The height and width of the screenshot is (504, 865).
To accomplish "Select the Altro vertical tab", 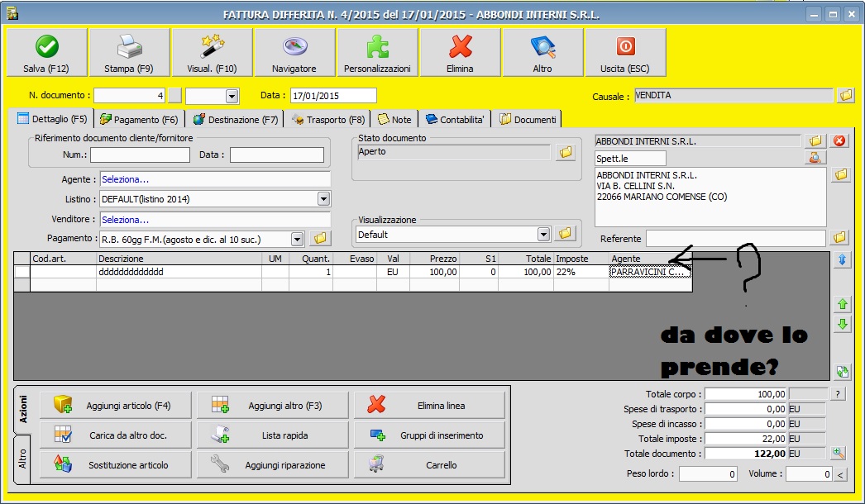I will (22, 459).
